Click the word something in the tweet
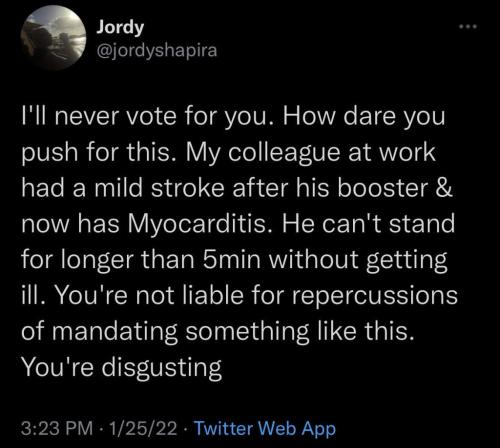This screenshot has height=448, width=500. (x=247, y=332)
